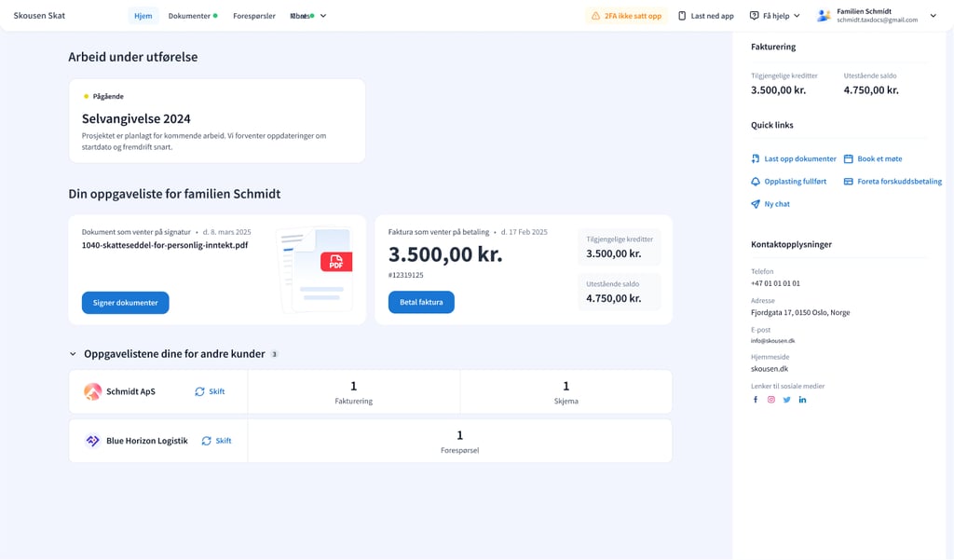Click the warning icon for 2FA ikke satt opp
This screenshot has height=560, width=954.
click(596, 16)
